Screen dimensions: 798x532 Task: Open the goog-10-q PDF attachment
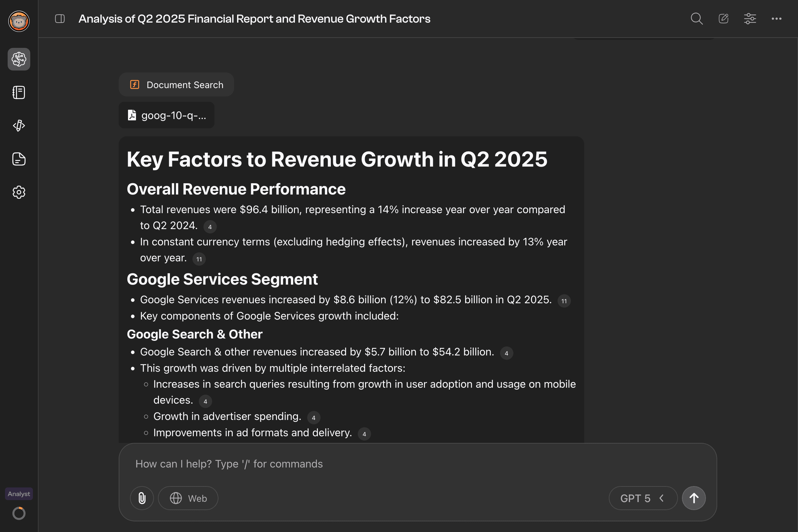[167, 115]
